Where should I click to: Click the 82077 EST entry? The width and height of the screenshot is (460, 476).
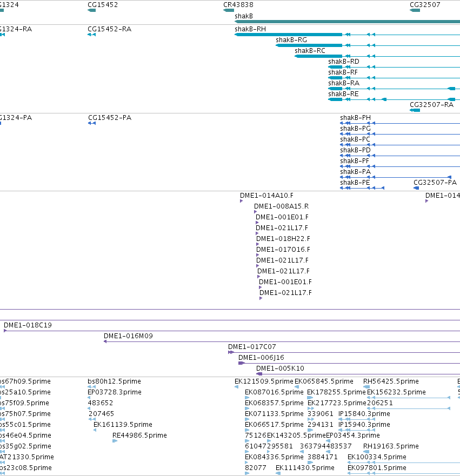click(x=255, y=468)
